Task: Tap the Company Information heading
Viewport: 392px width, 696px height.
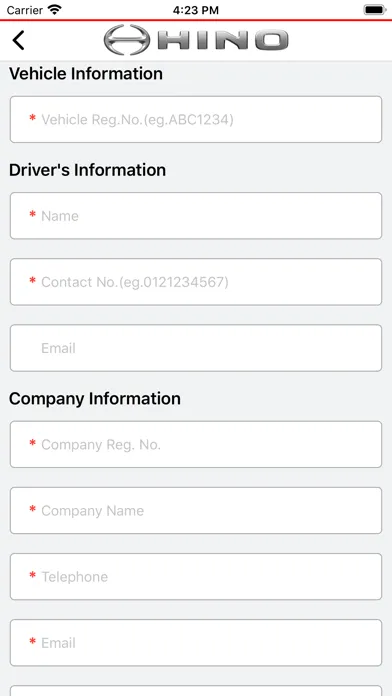Action: (95, 399)
